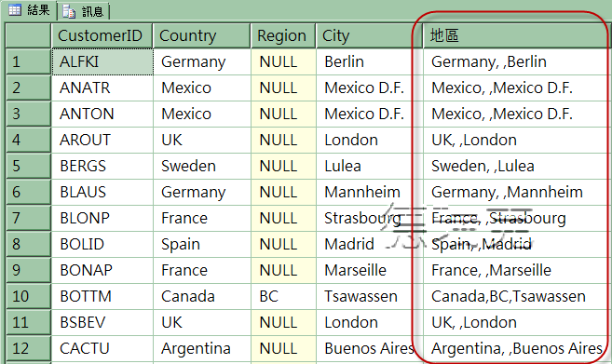Click the ANATR customer ID cell
This screenshot has width=612, height=364.
pos(102,88)
